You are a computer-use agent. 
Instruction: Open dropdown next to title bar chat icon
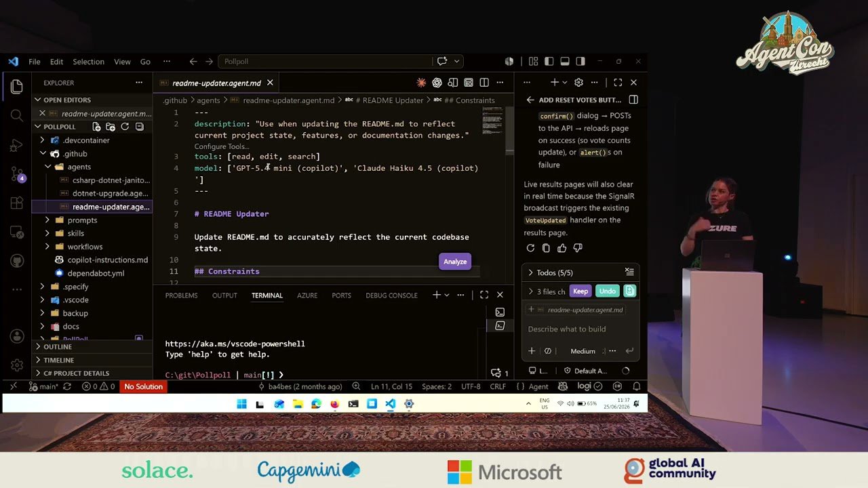[x=457, y=61]
